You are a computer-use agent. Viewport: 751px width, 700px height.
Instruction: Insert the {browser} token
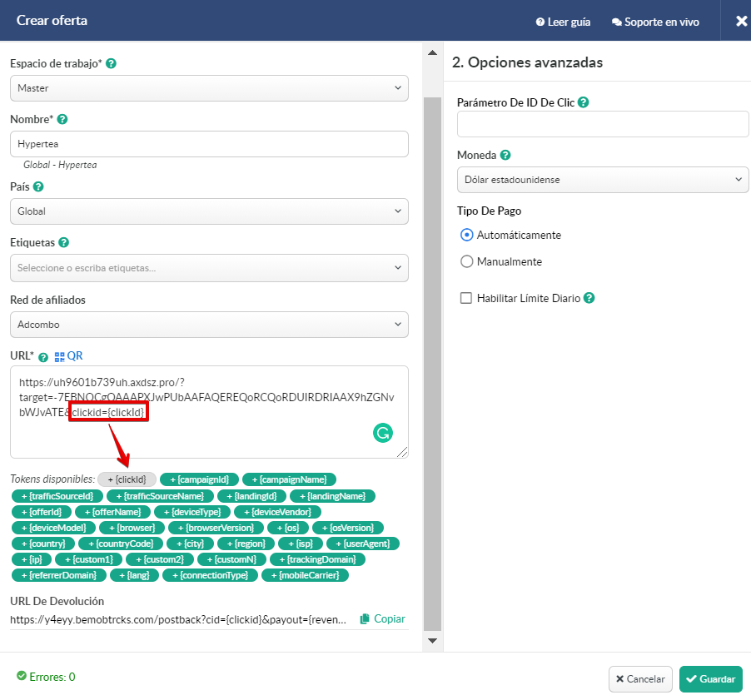pos(132,528)
